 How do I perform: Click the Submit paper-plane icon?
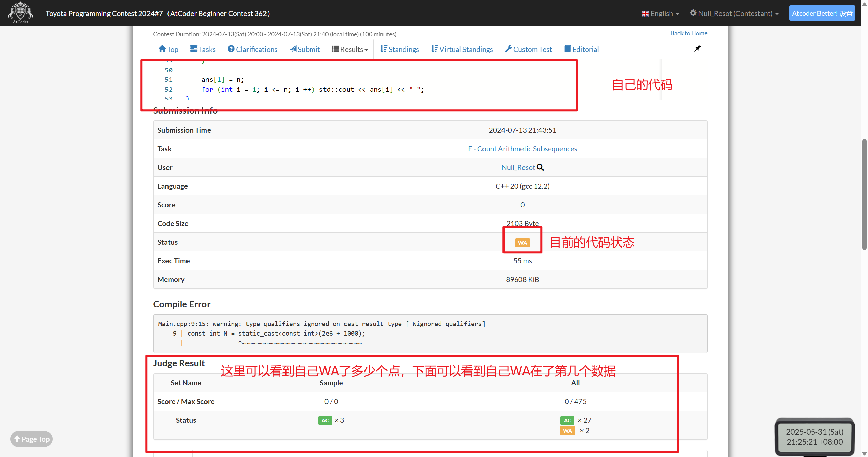click(294, 49)
